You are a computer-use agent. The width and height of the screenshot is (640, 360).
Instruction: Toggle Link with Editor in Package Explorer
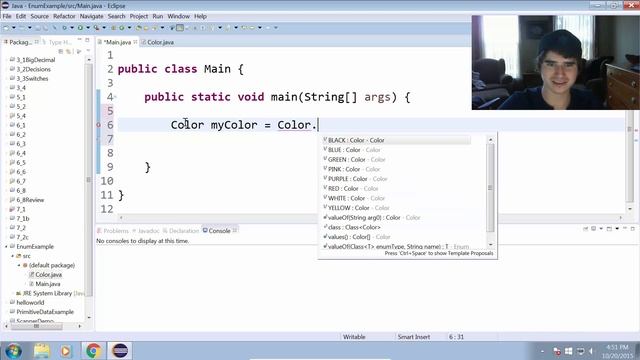click(x=69, y=51)
